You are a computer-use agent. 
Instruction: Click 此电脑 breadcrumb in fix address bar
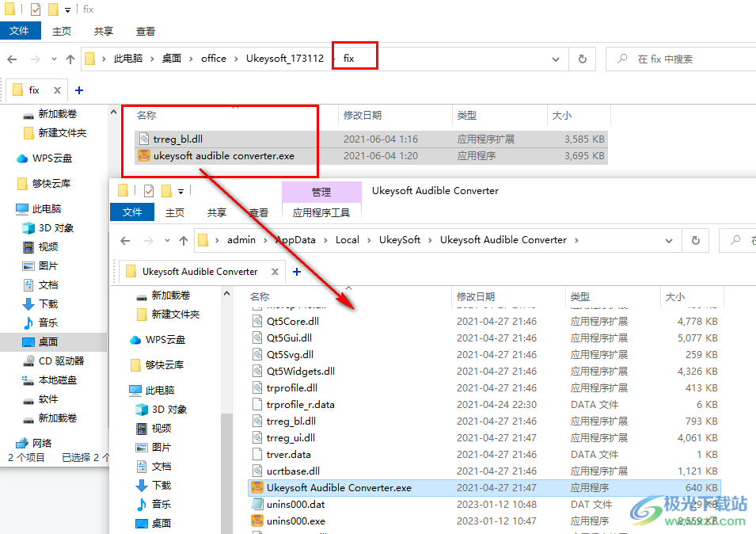point(128,59)
